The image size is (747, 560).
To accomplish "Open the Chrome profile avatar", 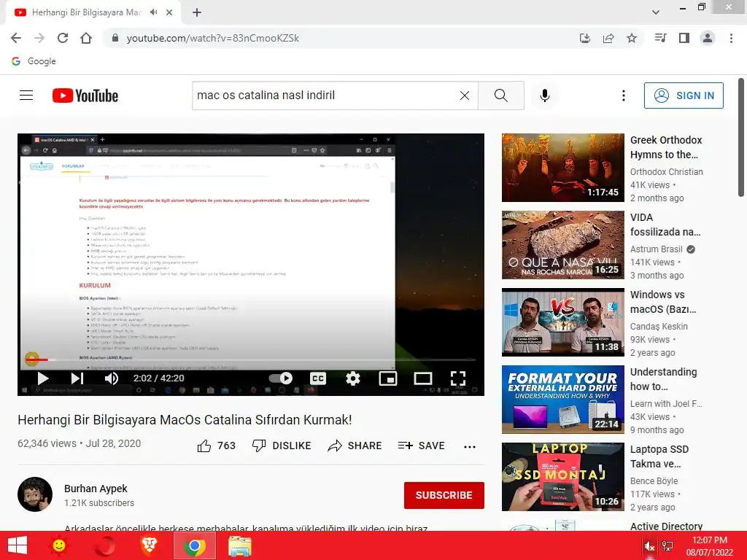I will click(708, 38).
